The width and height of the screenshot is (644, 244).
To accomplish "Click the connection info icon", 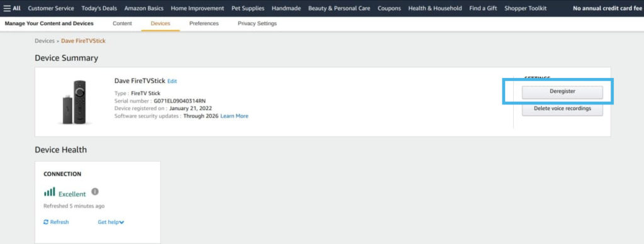I will [x=95, y=191].
